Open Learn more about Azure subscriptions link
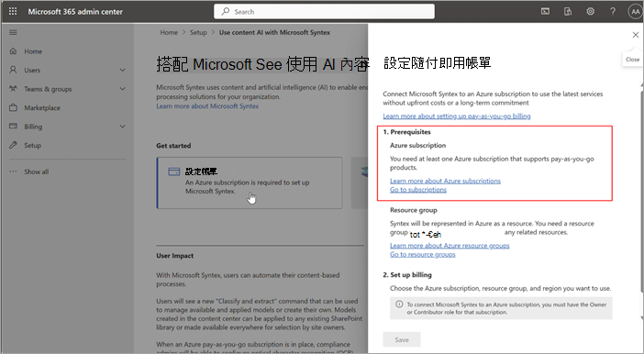 [445, 181]
